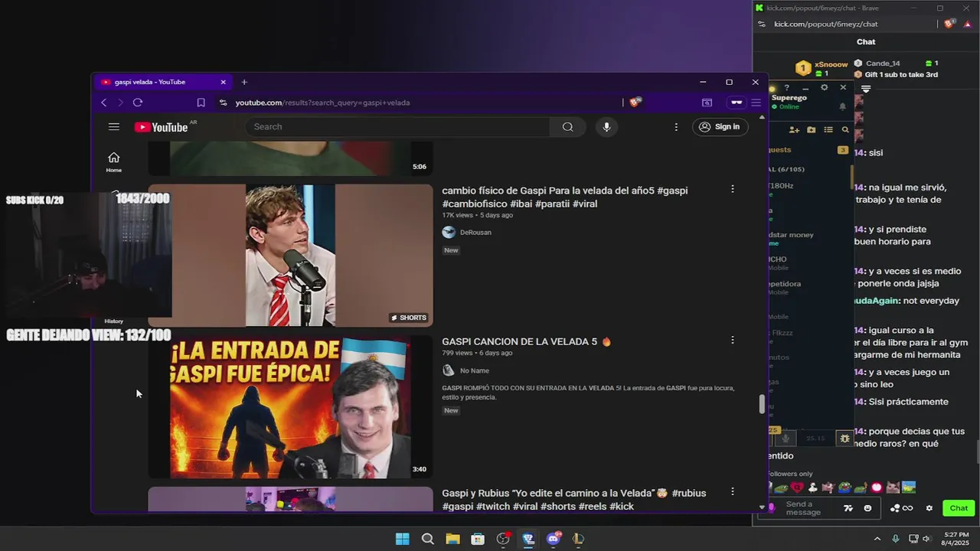The image size is (980, 551).
Task: Click the add friend icon
Action: pos(794,130)
